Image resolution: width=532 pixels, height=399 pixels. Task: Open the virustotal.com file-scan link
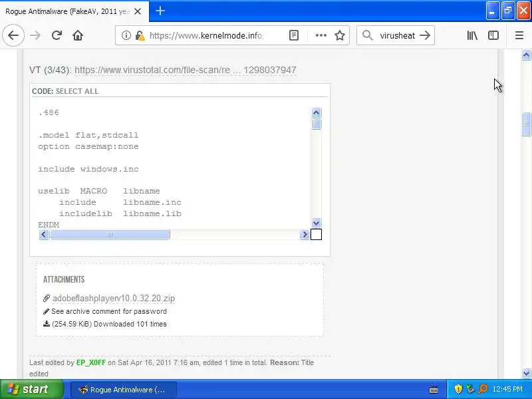pyautogui.click(x=186, y=70)
